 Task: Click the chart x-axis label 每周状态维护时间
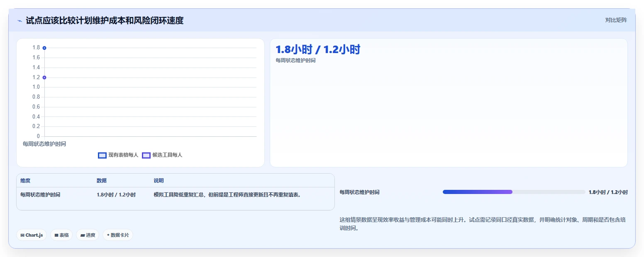(x=44, y=144)
